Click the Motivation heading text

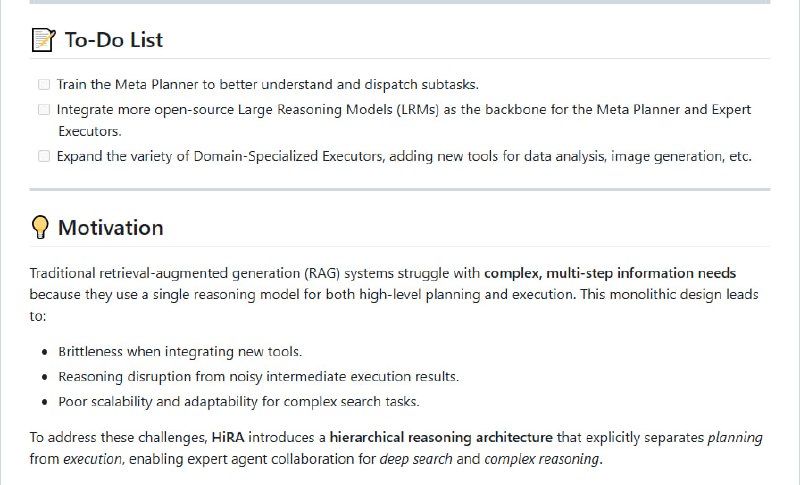110,228
